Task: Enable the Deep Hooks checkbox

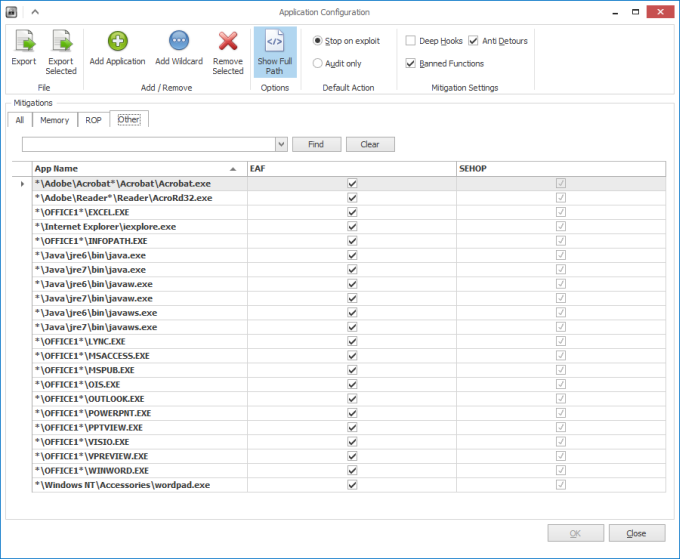Action: [x=411, y=41]
